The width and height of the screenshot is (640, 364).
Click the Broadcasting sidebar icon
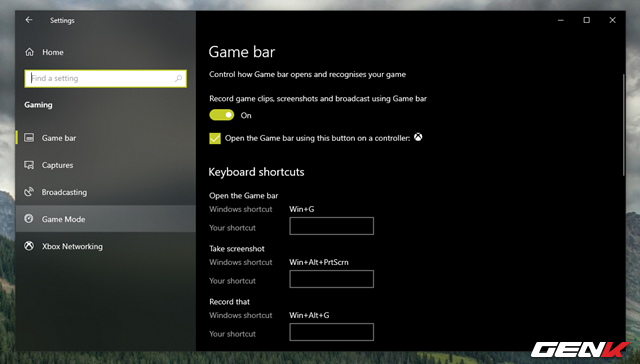pyautogui.click(x=29, y=192)
